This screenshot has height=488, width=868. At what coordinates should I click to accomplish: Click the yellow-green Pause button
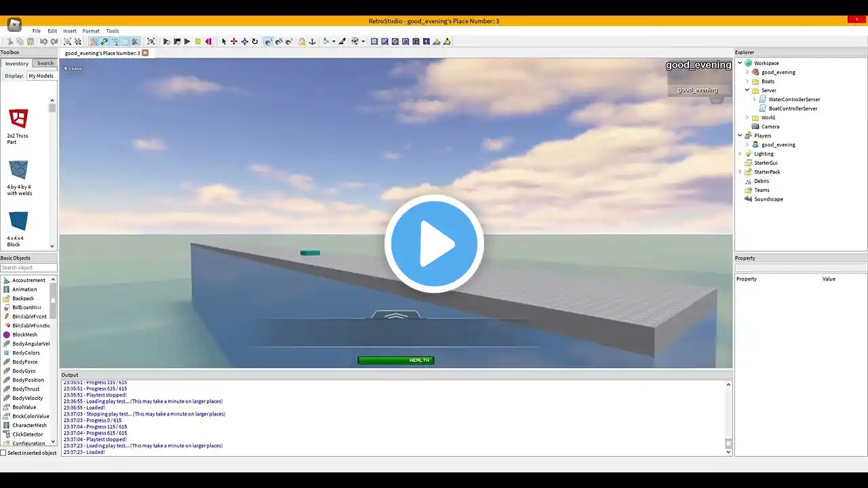[198, 41]
